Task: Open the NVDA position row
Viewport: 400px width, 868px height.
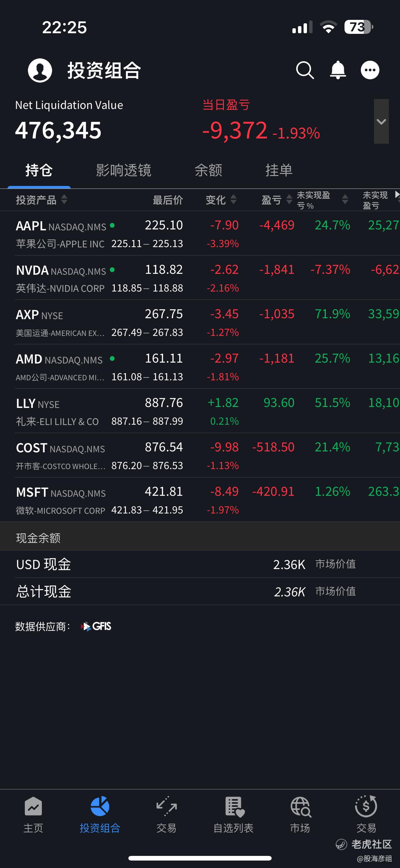Action: [x=101, y=278]
